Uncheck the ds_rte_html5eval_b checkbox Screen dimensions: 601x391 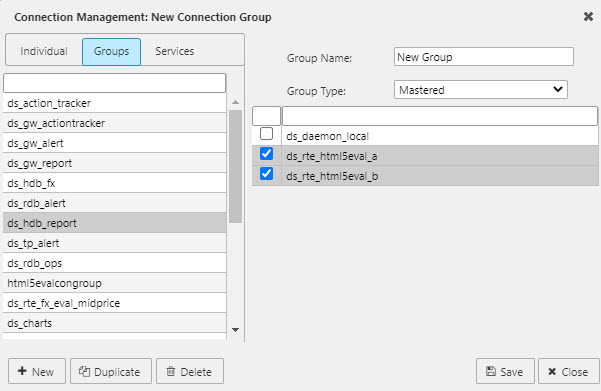(x=266, y=174)
